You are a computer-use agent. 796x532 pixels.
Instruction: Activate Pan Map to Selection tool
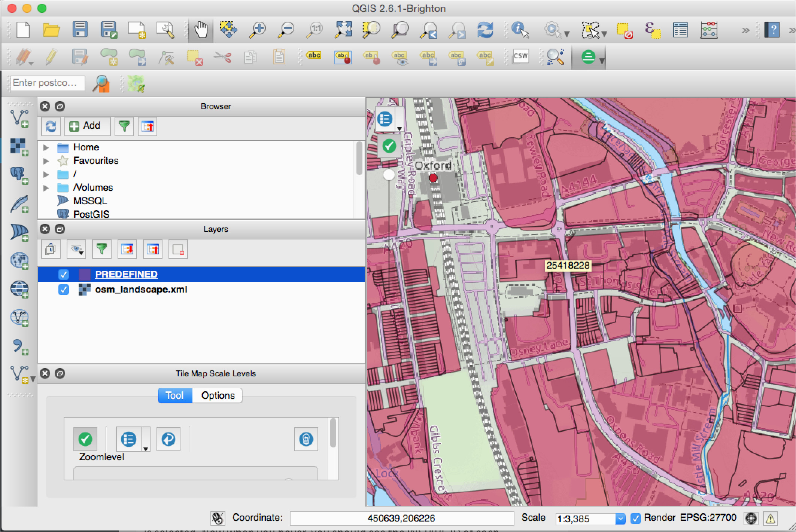tap(228, 30)
